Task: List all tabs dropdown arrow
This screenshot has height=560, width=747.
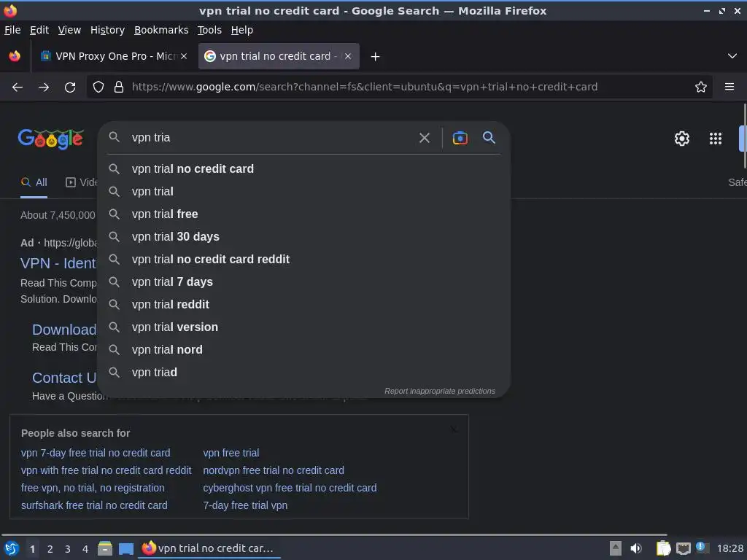Action: coord(732,56)
